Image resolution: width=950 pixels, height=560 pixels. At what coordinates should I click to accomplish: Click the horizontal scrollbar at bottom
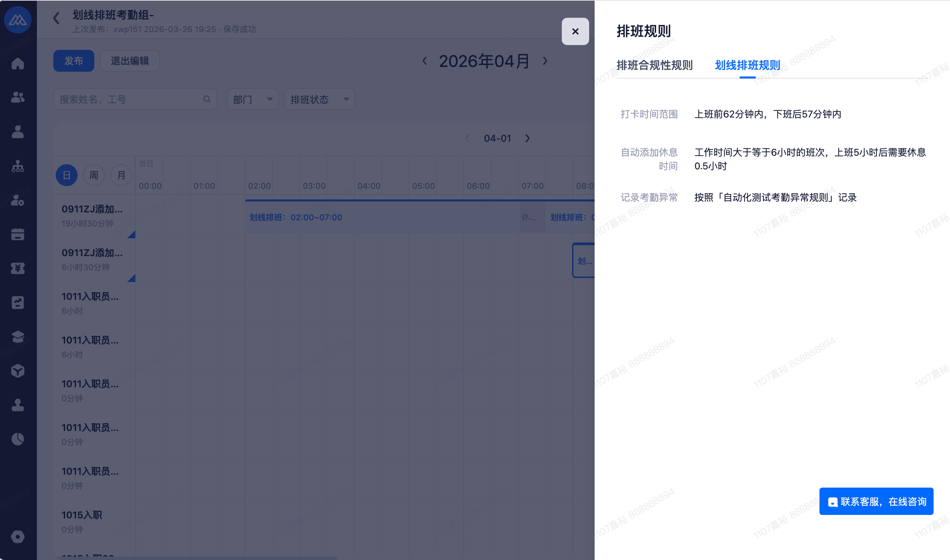(196, 558)
